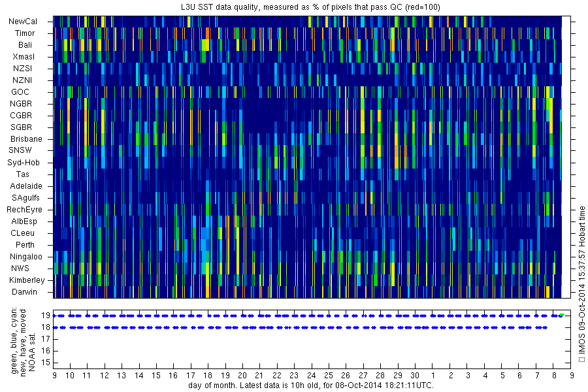Click the chart title about L3U SST data quality
The height and width of the screenshot is (392, 588).
click(310, 7)
